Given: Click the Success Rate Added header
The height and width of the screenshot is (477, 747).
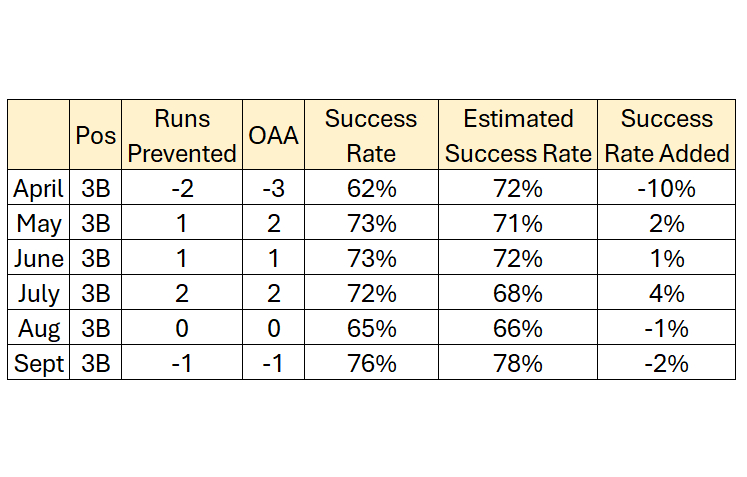Looking at the screenshot, I should click(667, 136).
